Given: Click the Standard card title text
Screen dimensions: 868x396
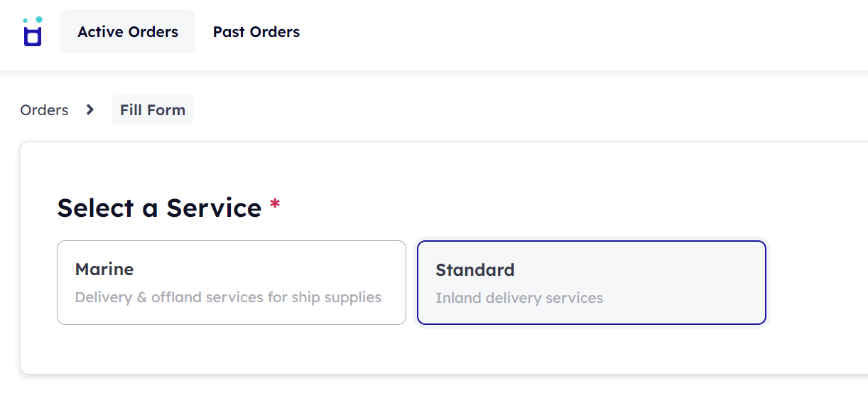Looking at the screenshot, I should (x=475, y=270).
